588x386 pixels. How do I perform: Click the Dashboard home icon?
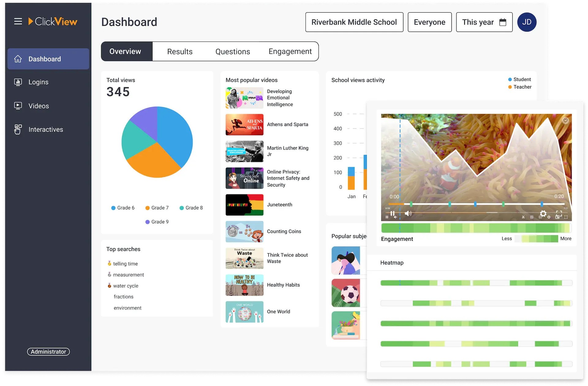pyautogui.click(x=18, y=59)
